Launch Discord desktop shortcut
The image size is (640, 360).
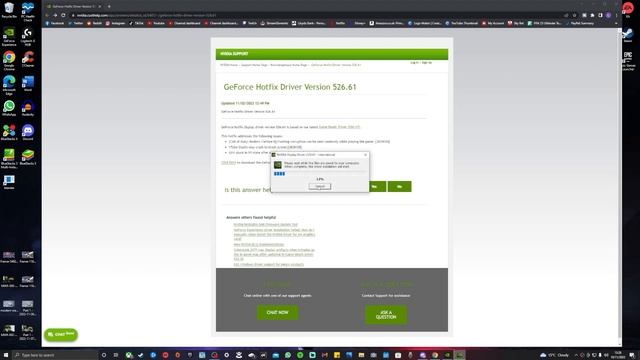(x=28, y=133)
